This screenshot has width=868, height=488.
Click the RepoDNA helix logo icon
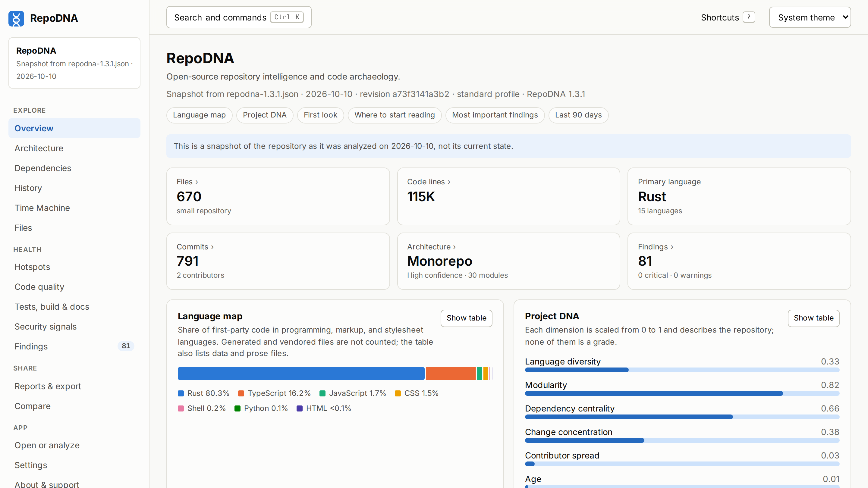(16, 18)
